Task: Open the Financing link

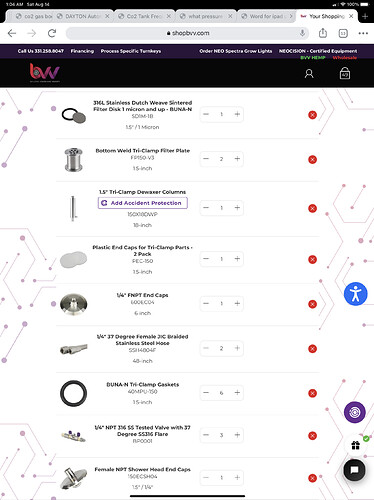Action: point(82,51)
